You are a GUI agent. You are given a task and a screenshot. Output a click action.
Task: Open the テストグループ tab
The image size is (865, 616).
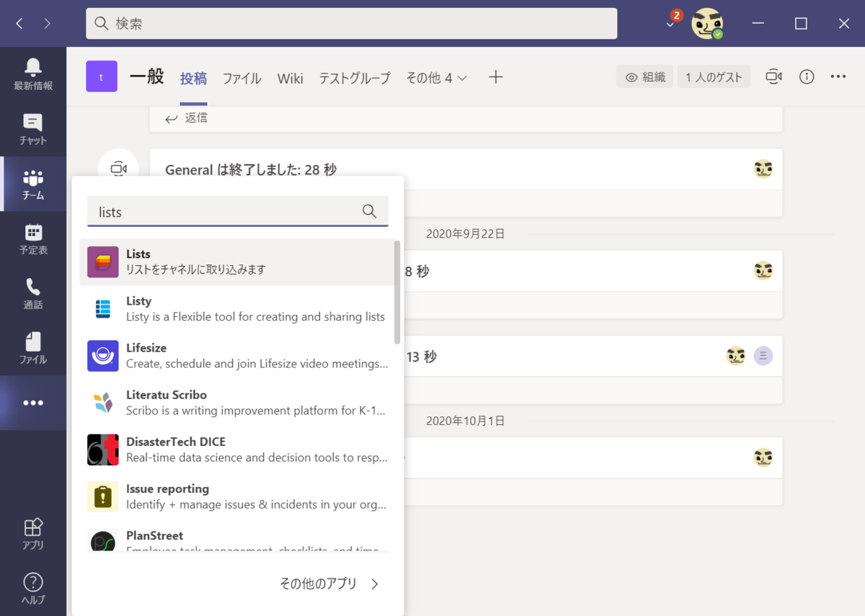pyautogui.click(x=355, y=79)
